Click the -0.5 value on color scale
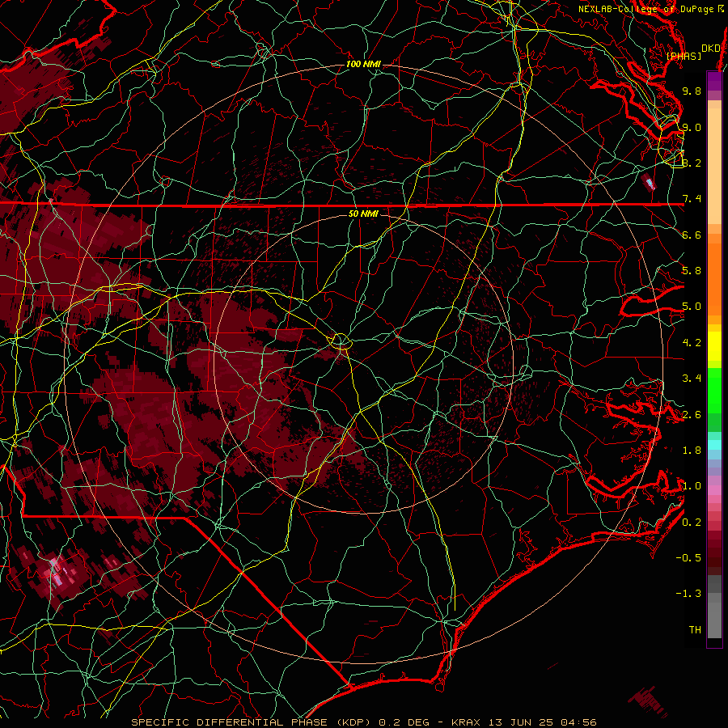Viewport: 728px width, 728px height. pyautogui.click(x=688, y=558)
